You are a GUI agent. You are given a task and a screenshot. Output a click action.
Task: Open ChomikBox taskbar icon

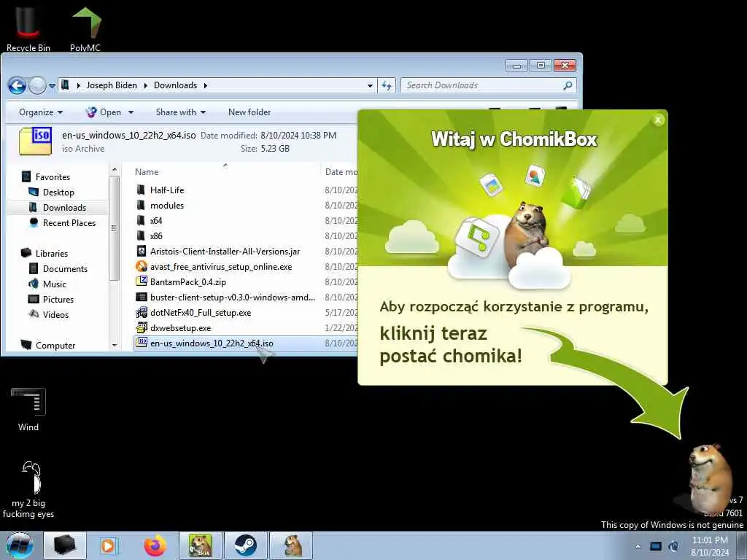200,545
